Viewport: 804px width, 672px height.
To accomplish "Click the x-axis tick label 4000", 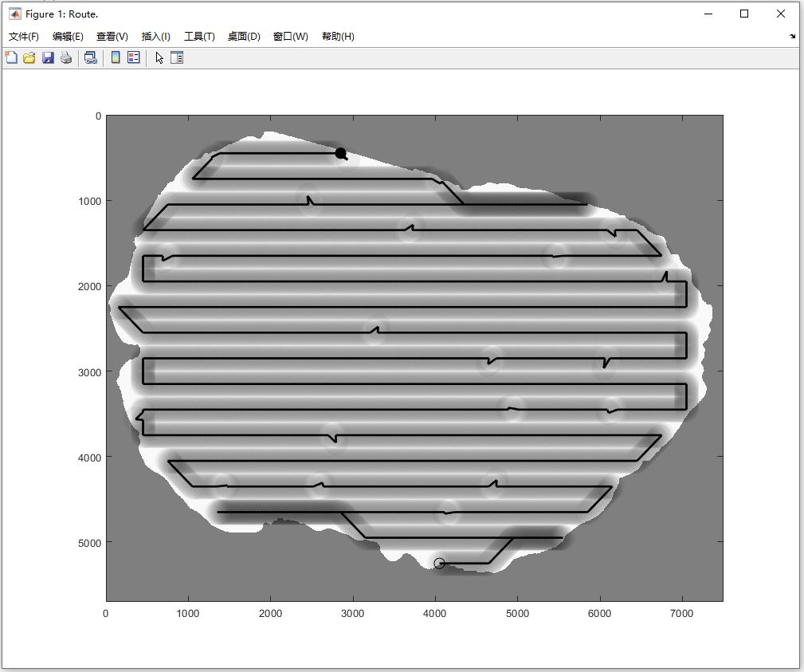I will coord(435,614).
